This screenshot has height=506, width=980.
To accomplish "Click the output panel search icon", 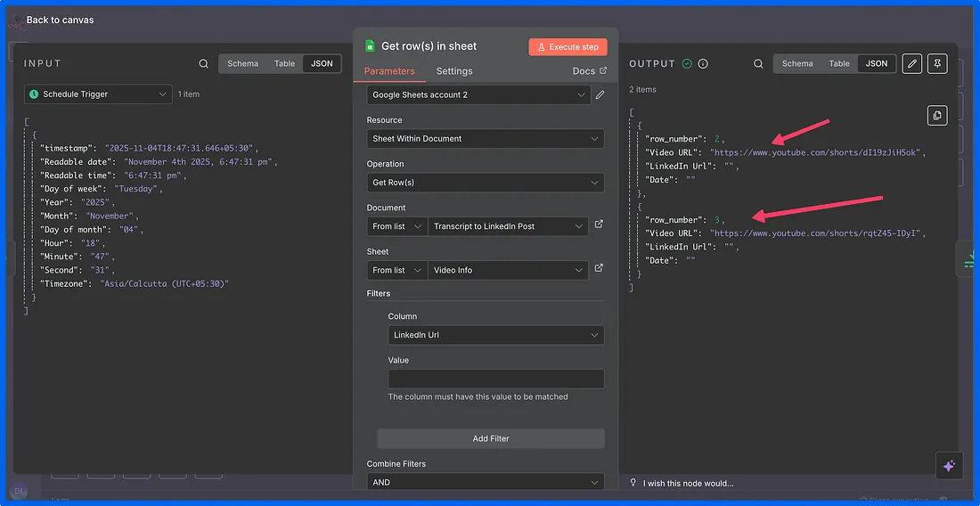I will pos(758,64).
